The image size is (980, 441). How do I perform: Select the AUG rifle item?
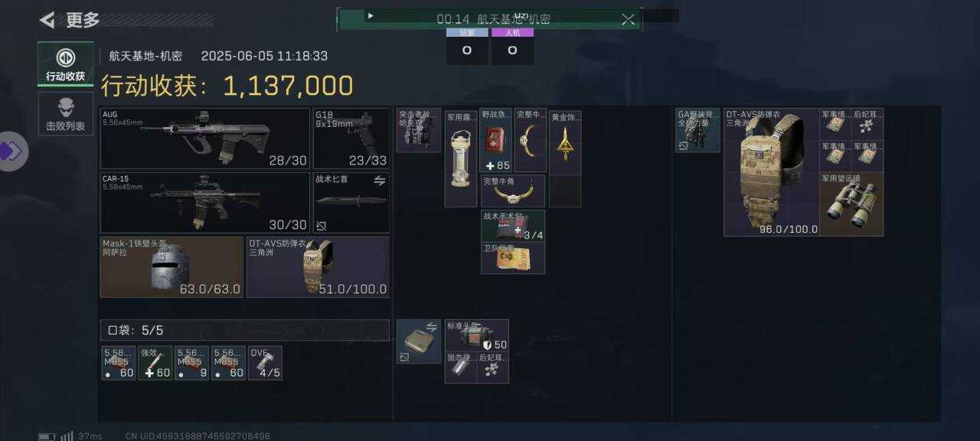pyautogui.click(x=204, y=139)
